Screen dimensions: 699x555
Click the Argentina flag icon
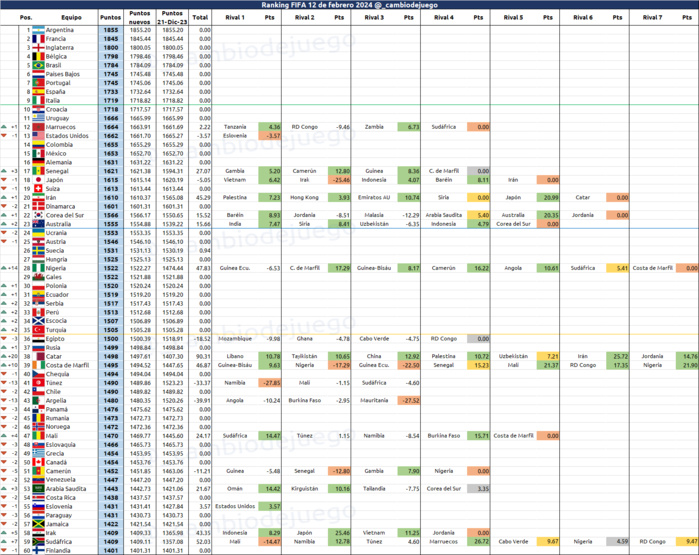coord(38,30)
